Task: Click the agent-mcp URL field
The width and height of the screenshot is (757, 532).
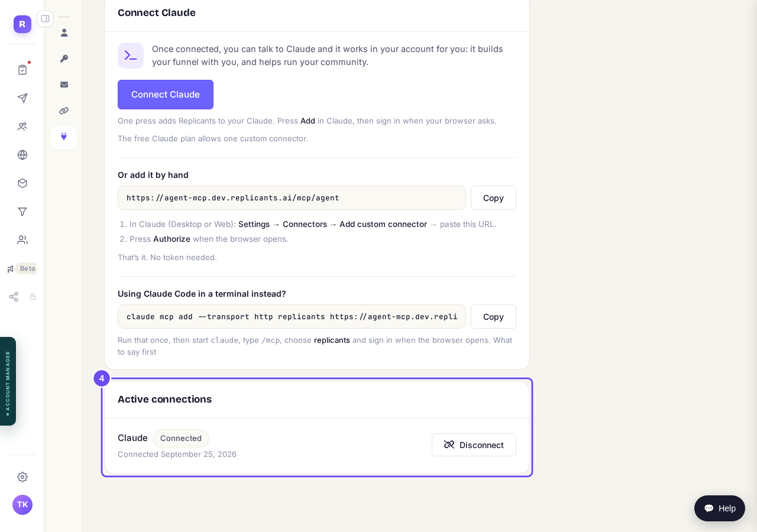Action: [x=292, y=198]
